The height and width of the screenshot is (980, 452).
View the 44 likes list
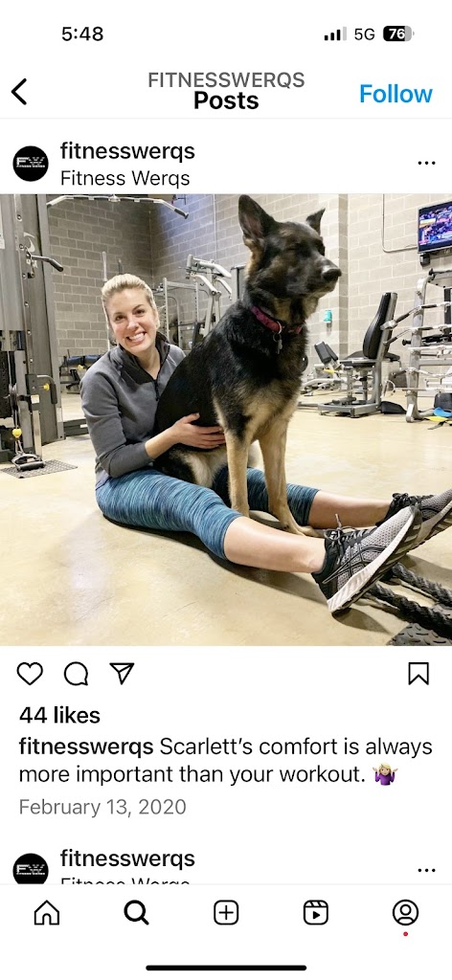[59, 715]
